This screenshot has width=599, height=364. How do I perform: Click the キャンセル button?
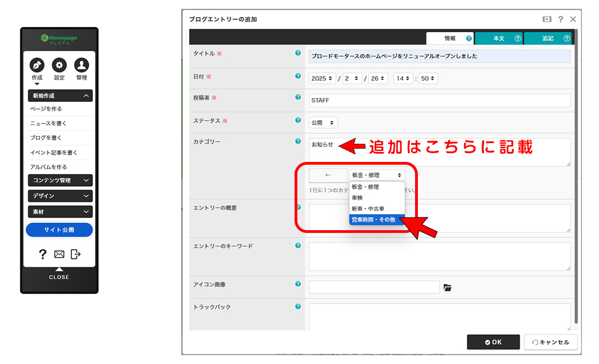(551, 342)
